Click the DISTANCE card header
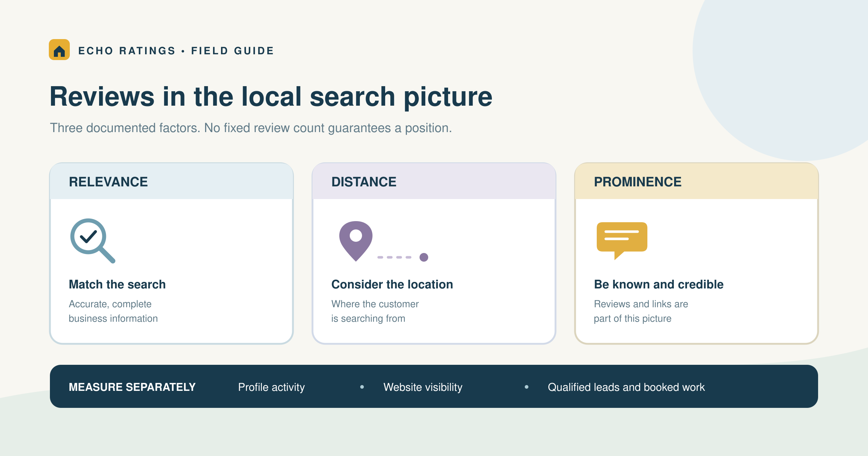Screen dimensions: 868x456 (x=434, y=181)
